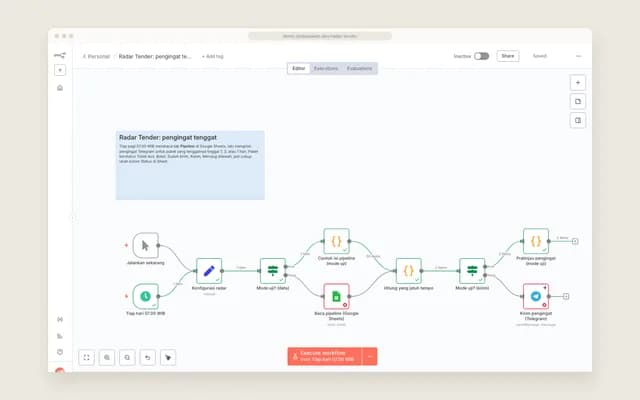The image size is (640, 400).
Task: Click Add tag next to workflow name
Action: [213, 56]
